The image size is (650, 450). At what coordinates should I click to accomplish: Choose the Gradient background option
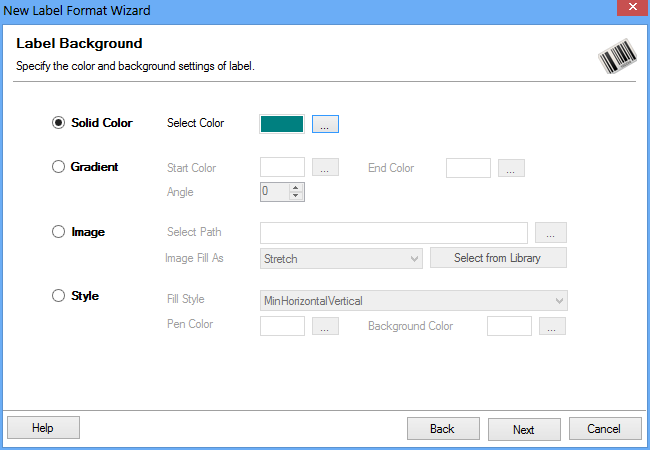click(58, 167)
